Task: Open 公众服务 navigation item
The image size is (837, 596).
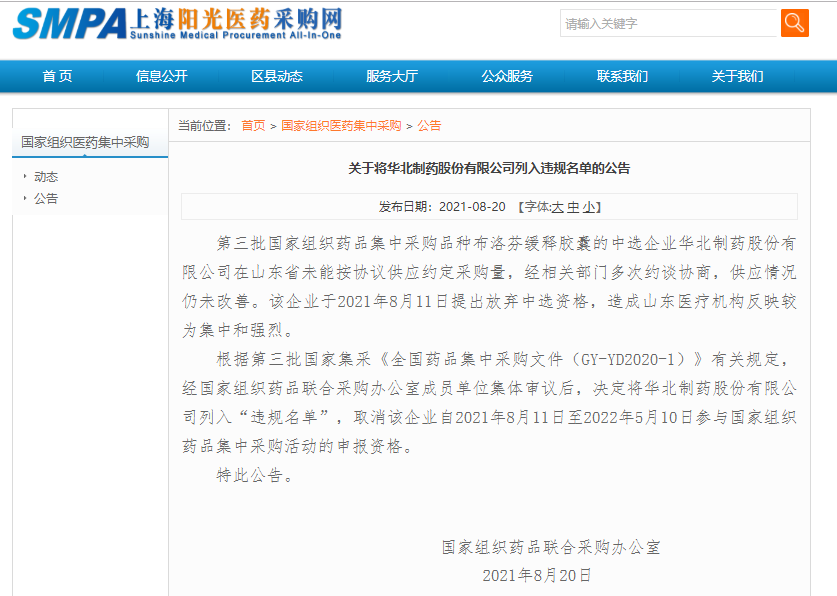Action: pyautogui.click(x=507, y=76)
